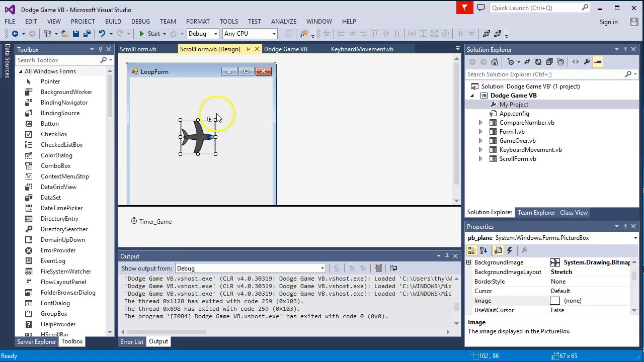This screenshot has width=644, height=362.
Task: Open the Debug configuration dropdown
Action: pos(203,34)
